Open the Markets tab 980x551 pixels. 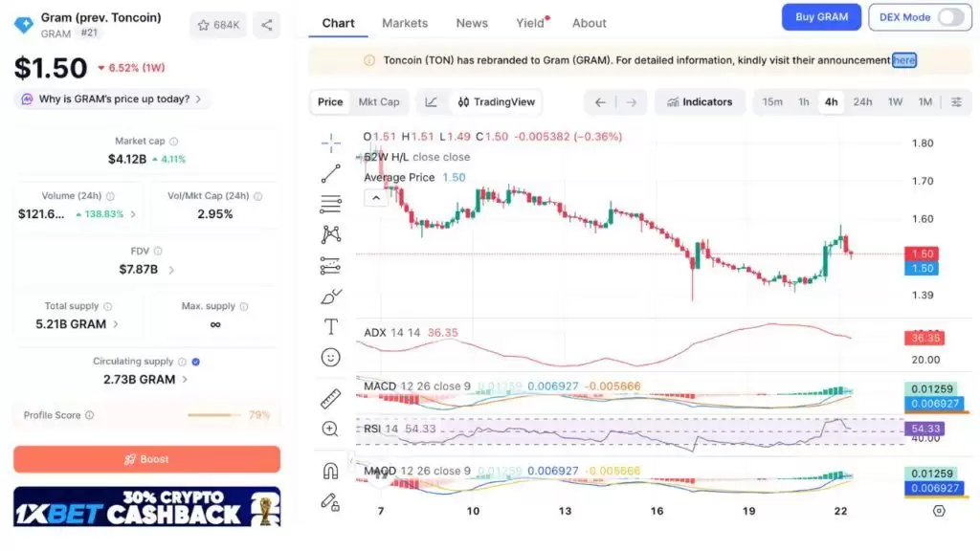(x=405, y=23)
